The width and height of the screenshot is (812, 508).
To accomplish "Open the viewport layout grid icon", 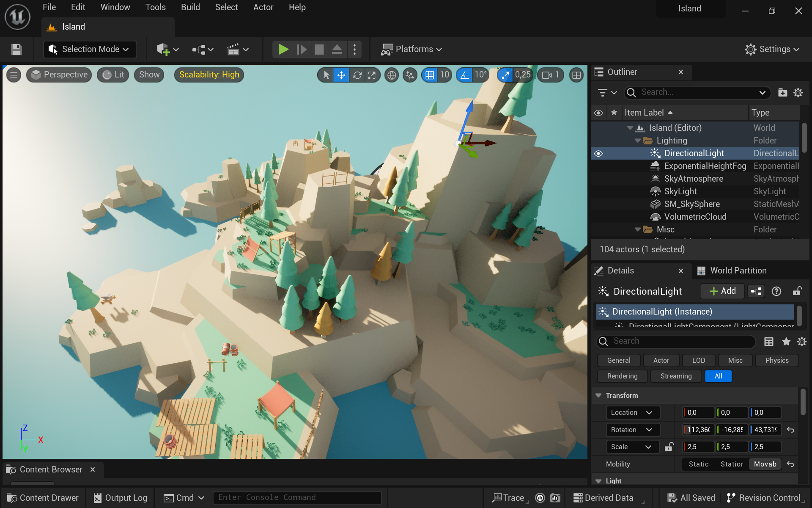I will click(x=576, y=75).
